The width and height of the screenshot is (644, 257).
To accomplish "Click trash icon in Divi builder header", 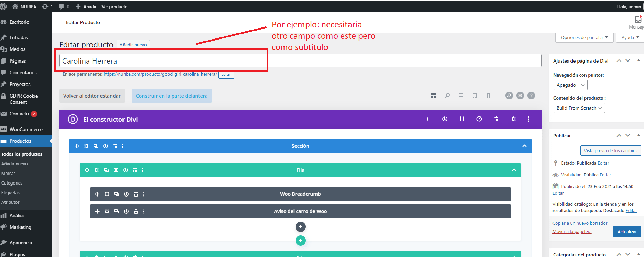I will (496, 119).
